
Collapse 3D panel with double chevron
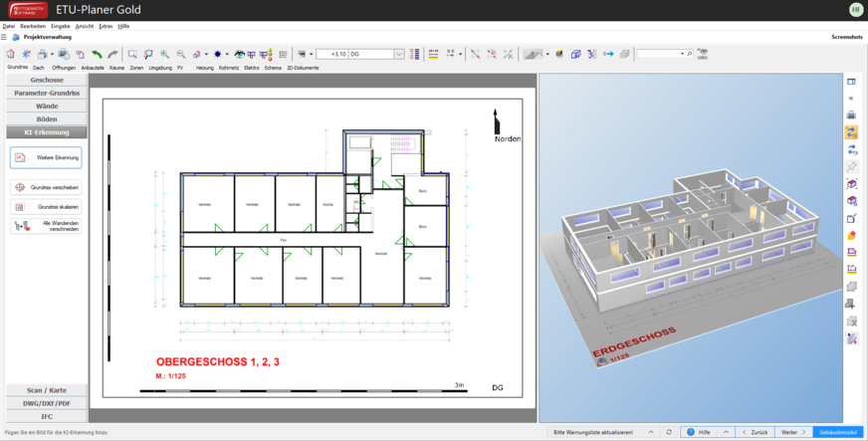(851, 98)
